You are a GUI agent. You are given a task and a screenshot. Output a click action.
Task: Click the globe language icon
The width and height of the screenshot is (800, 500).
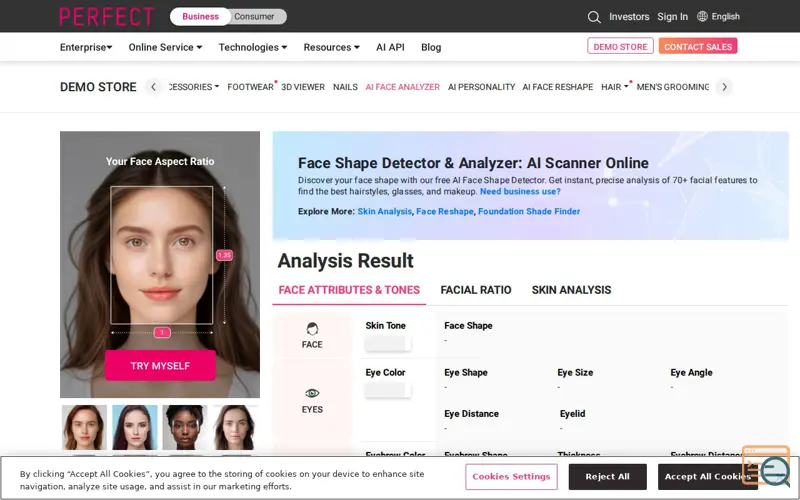pyautogui.click(x=702, y=17)
